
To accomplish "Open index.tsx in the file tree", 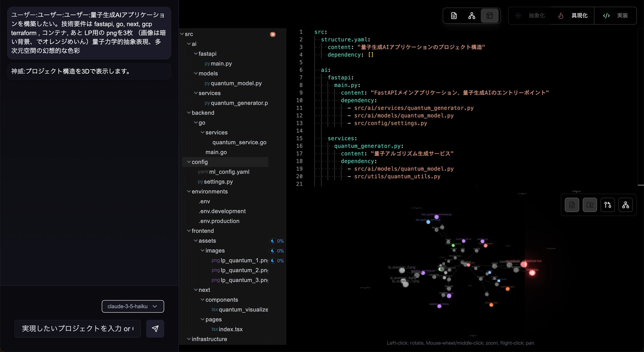I will 227,330.
